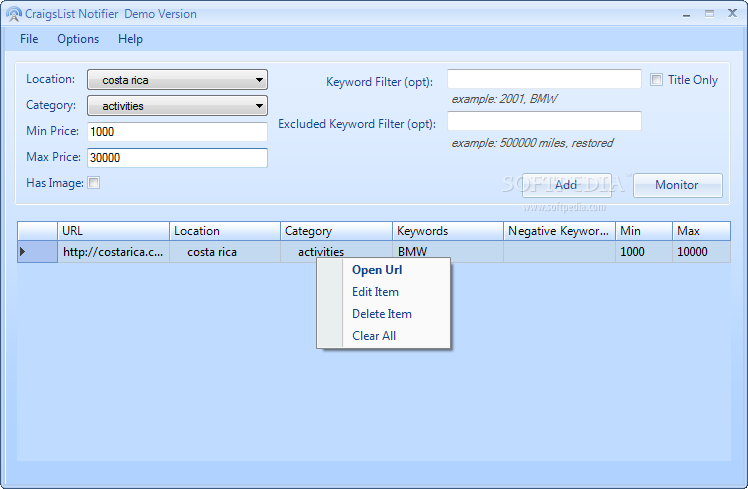Image resolution: width=748 pixels, height=489 pixels.
Task: Click the Max Price input field
Action: tap(177, 157)
